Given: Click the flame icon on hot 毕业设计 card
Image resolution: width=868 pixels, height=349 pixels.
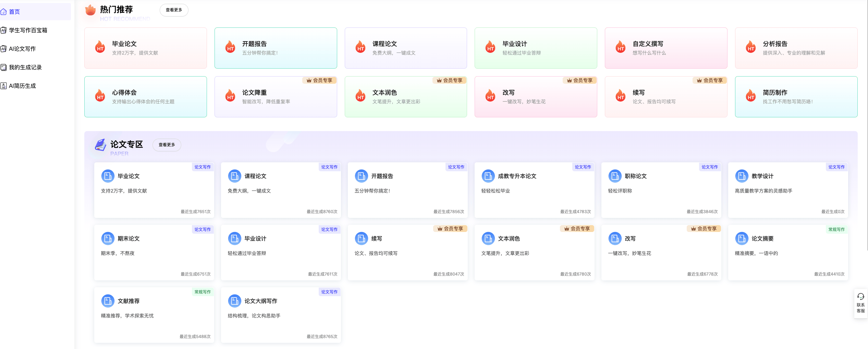Looking at the screenshot, I should [x=490, y=47].
